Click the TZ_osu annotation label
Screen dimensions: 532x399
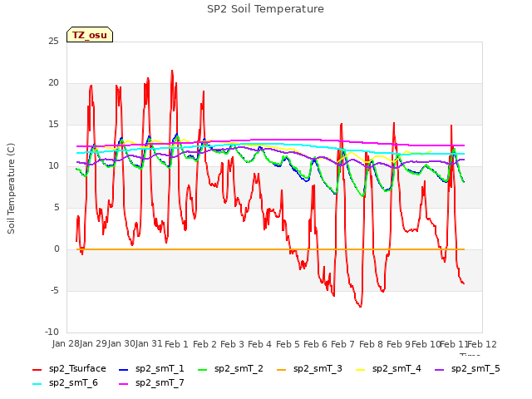90,35
